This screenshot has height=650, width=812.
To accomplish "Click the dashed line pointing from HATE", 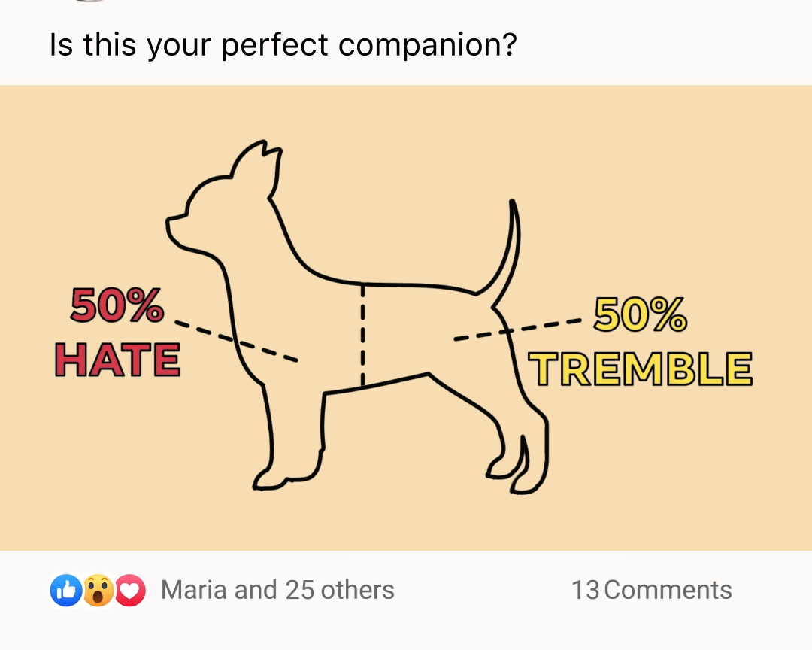I will tap(236, 341).
